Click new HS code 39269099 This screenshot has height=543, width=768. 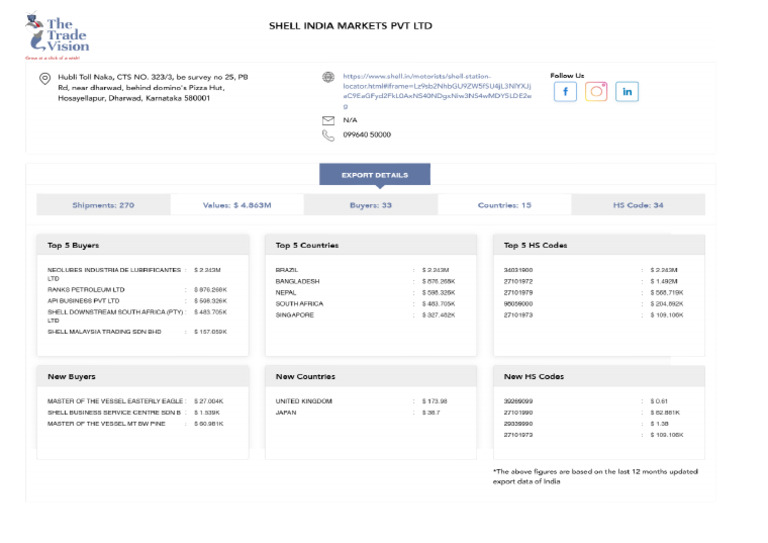coord(518,401)
